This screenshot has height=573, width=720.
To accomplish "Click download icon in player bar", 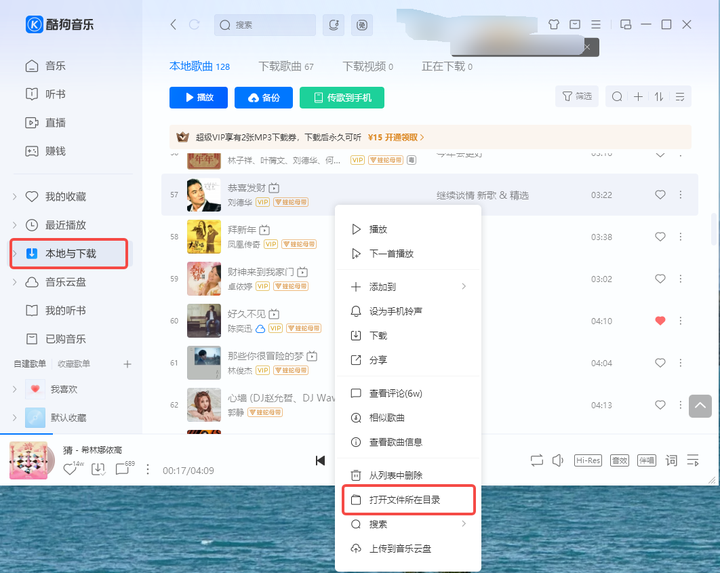I will coord(98,469).
